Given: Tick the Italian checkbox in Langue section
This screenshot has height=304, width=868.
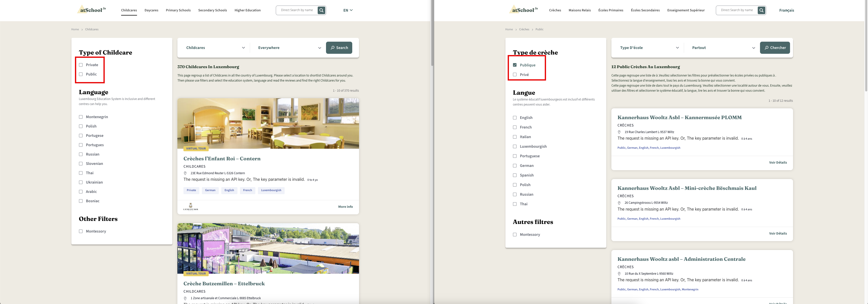Looking at the screenshot, I should [514, 137].
